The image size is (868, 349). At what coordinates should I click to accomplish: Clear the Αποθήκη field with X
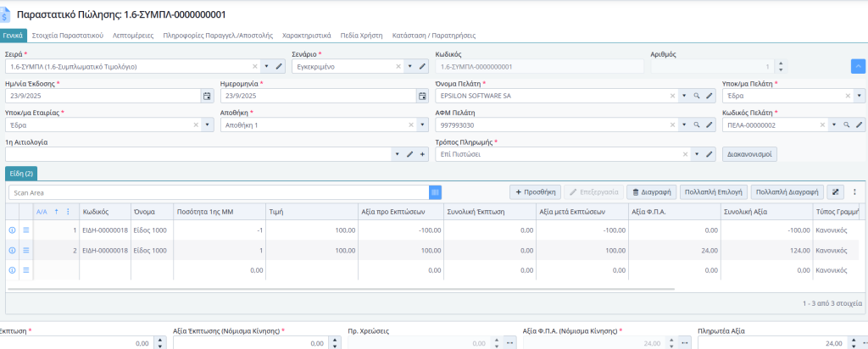pos(410,125)
